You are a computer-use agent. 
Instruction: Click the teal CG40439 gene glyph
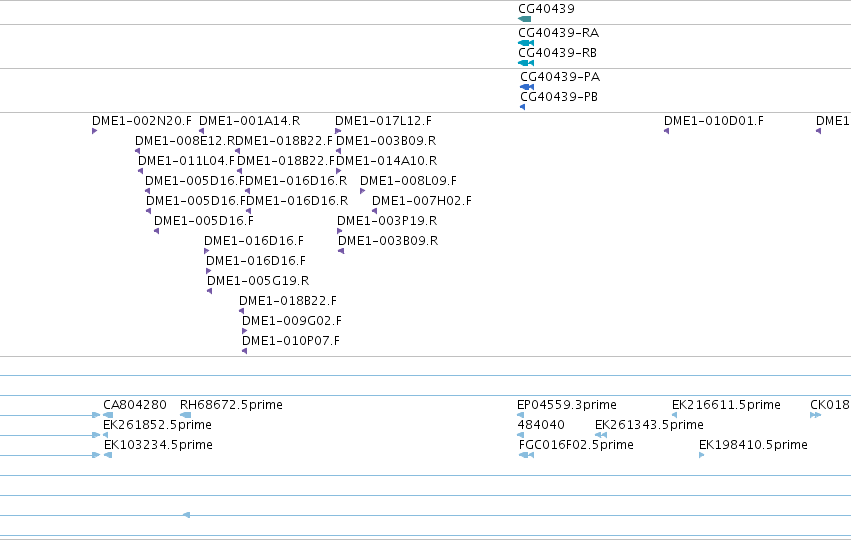[x=525, y=19]
